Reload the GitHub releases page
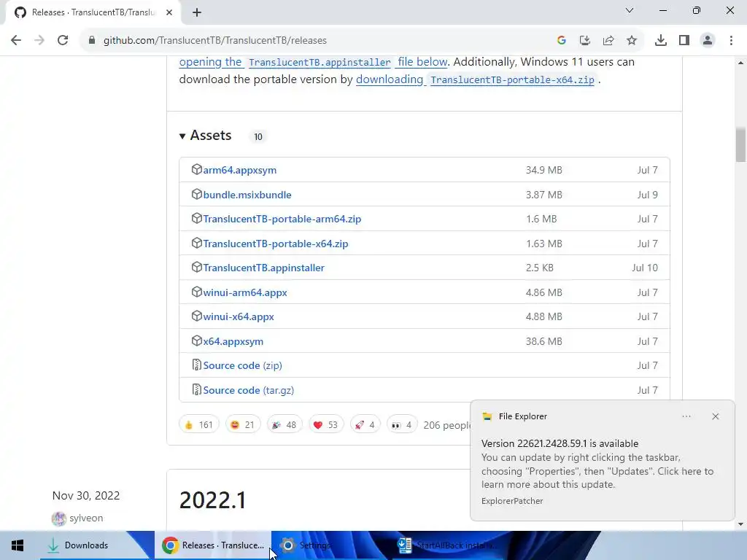The image size is (747, 560). pos(63,41)
